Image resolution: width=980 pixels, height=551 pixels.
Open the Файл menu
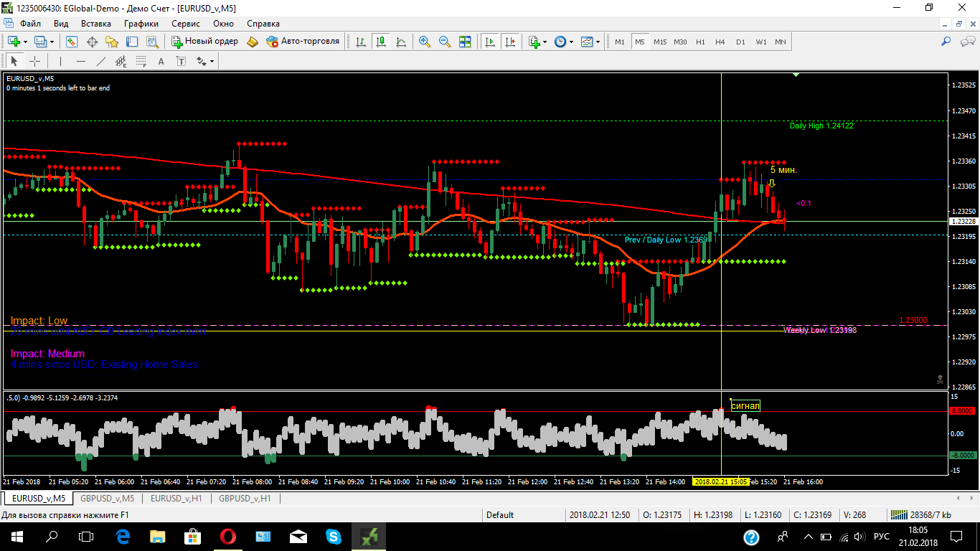coord(30,23)
